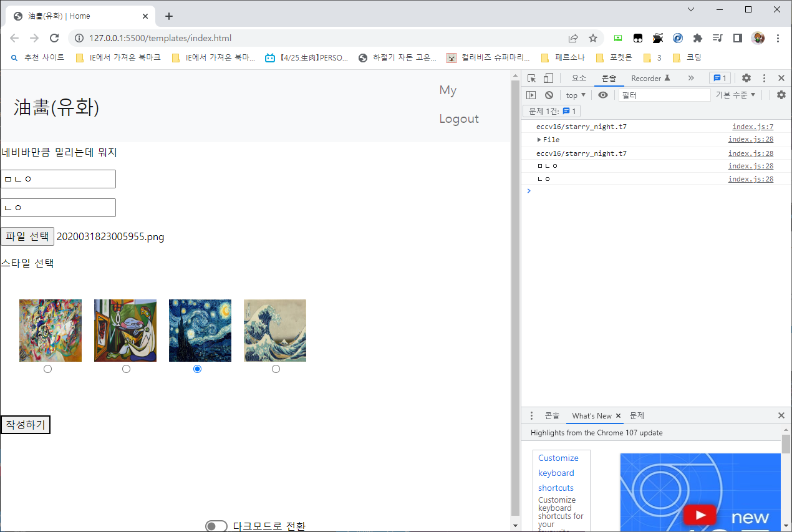Show more DevTools tabs chevron
792x532 pixels.
tap(691, 78)
